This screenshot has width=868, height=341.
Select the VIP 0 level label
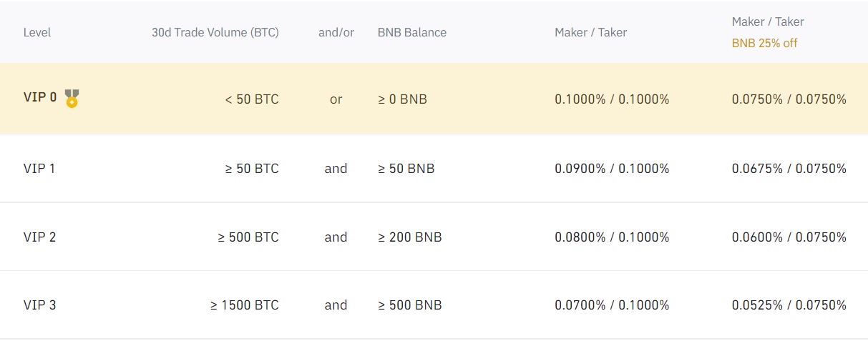pos(40,98)
